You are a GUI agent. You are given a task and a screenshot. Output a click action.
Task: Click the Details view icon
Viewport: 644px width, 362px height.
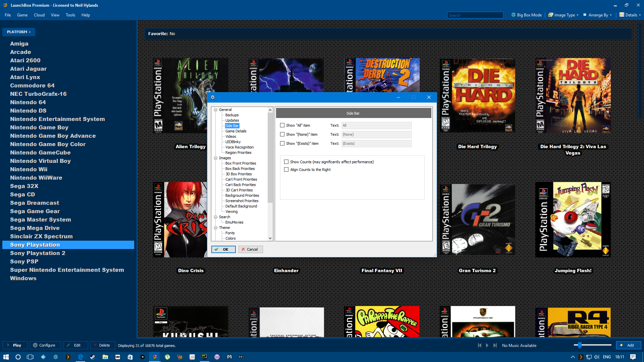tap(622, 15)
